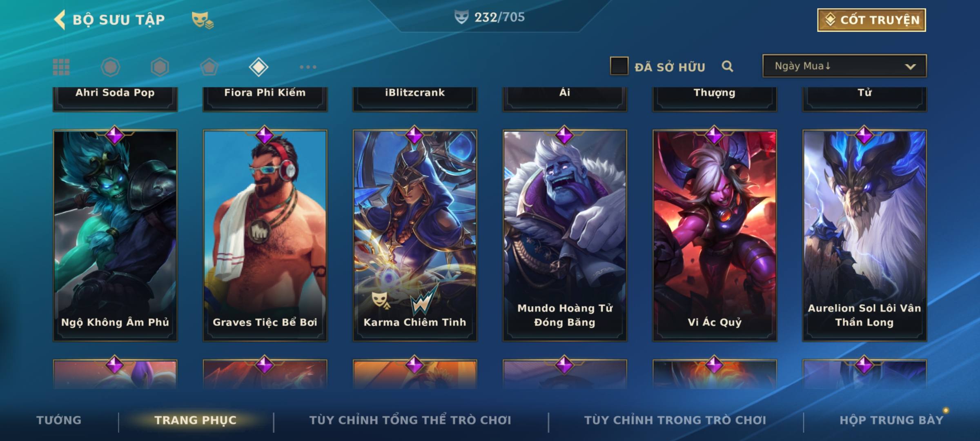Open the Hộp Trưng Bày tab

tap(891, 420)
